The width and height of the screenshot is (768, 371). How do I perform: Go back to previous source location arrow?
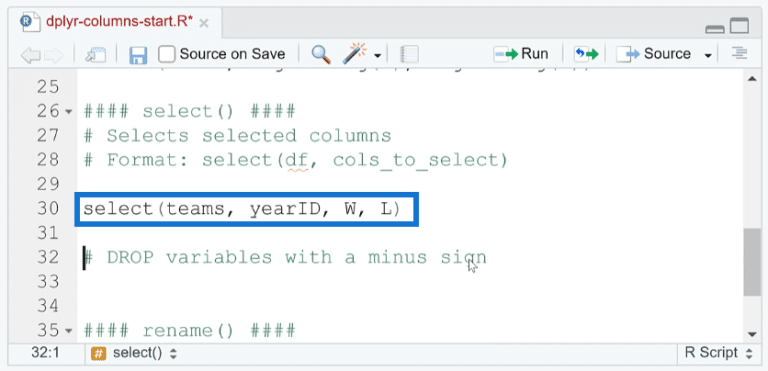click(x=30, y=54)
